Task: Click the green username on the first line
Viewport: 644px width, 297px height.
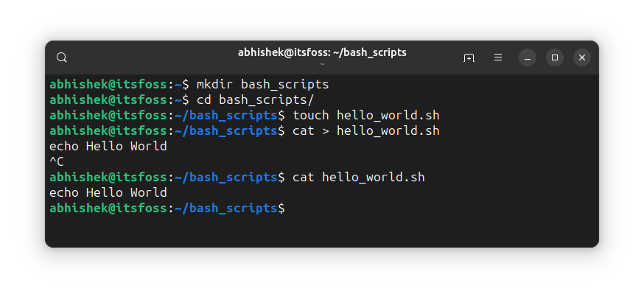Action: click(x=108, y=84)
